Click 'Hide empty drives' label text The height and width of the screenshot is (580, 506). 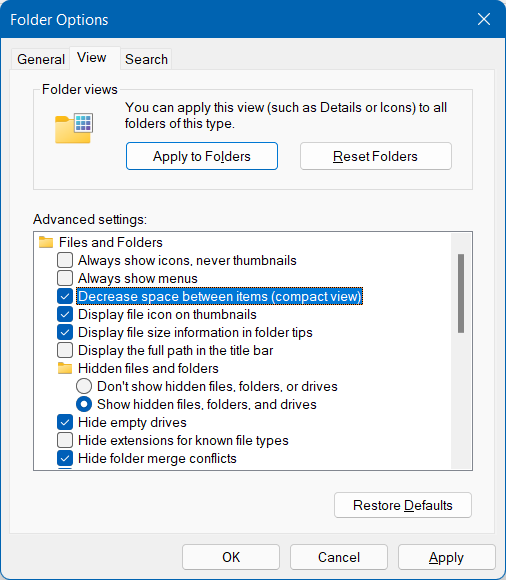132,422
